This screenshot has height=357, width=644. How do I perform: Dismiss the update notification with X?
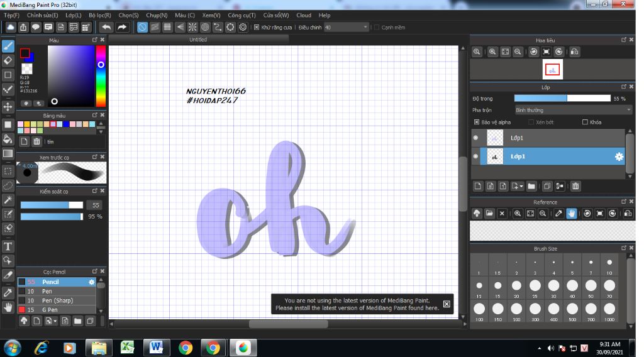447,304
